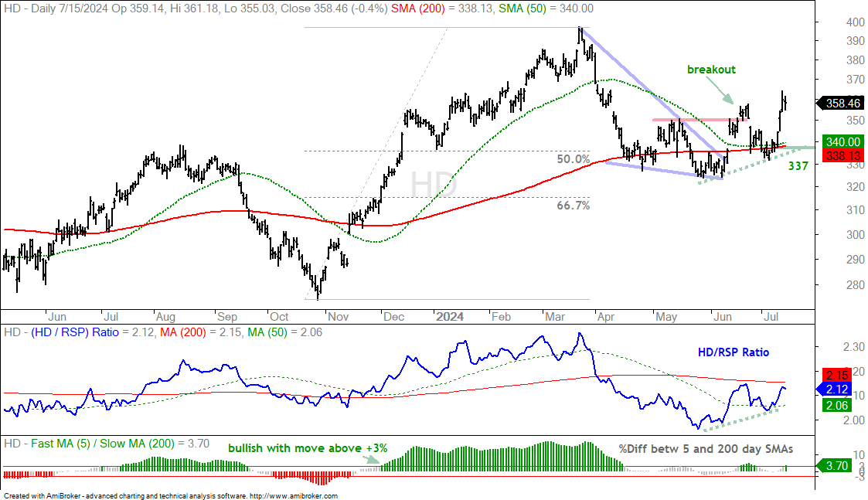The width and height of the screenshot is (868, 500).
Task: Click the red 338.13 SMA 200 value label
Action: (842, 155)
